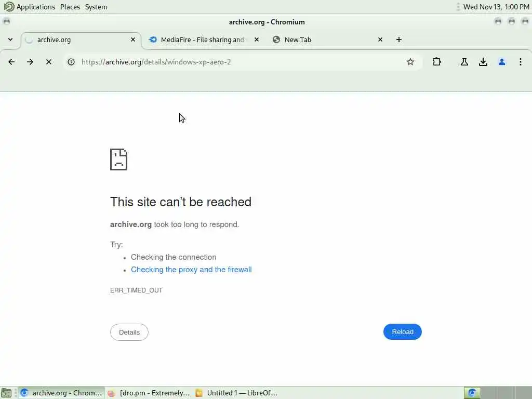The image size is (532, 399).
Task: Click the top panel distro logo icon
Action: click(9, 7)
